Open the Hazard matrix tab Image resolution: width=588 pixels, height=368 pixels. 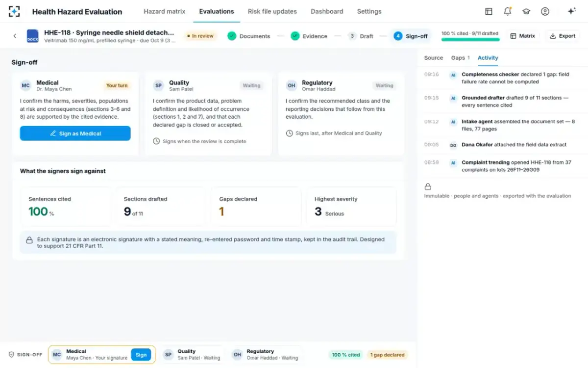tap(165, 11)
